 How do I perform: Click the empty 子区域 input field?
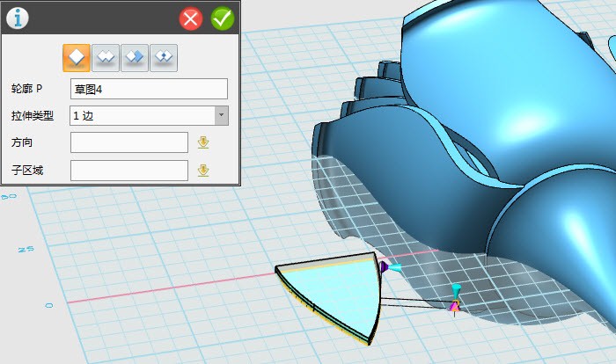[x=129, y=171]
